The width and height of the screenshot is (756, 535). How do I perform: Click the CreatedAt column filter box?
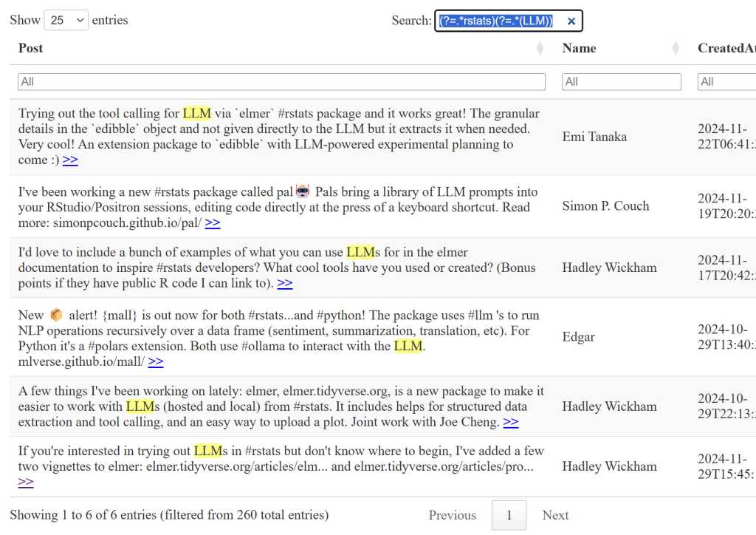pos(726,82)
